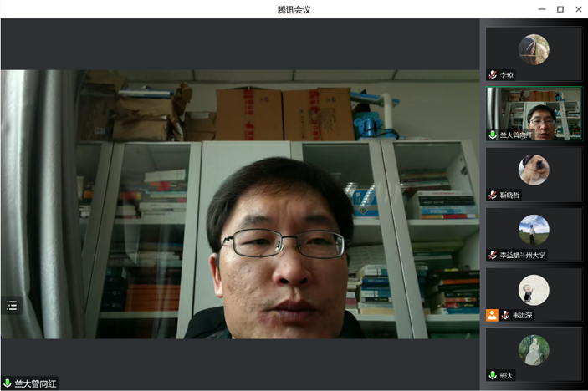Click the orange host icon beside 韦进深
This screenshot has height=391, width=588.
(x=493, y=315)
